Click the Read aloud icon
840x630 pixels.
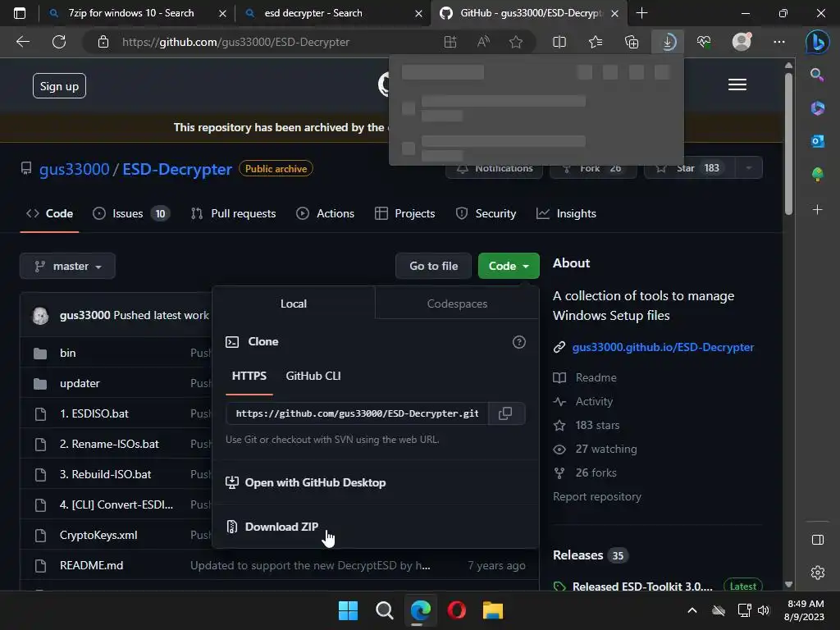coord(483,42)
